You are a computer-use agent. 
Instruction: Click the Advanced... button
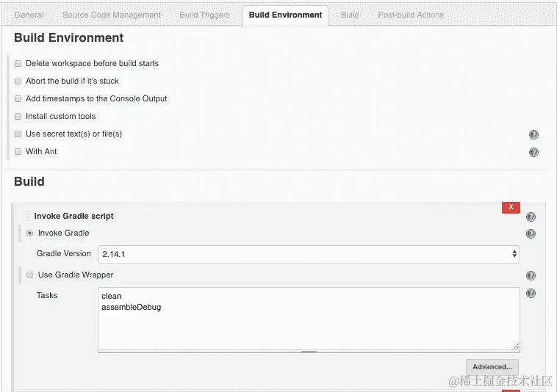click(x=492, y=367)
